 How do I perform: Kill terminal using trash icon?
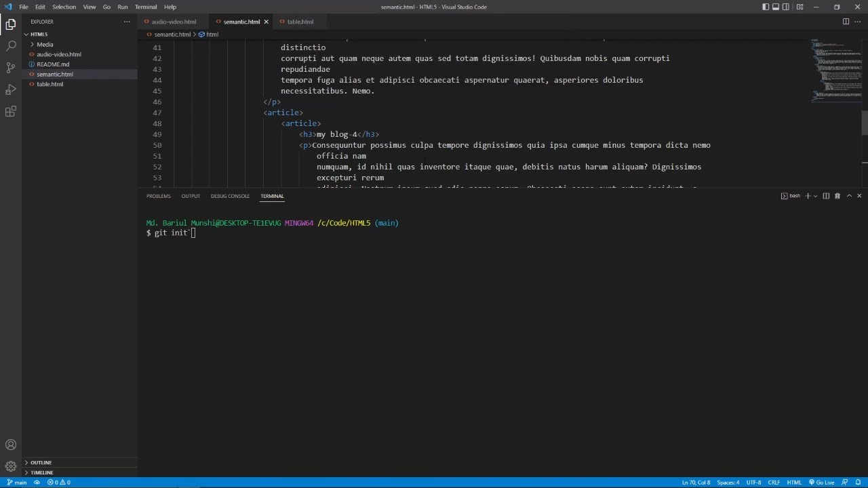[x=837, y=196]
